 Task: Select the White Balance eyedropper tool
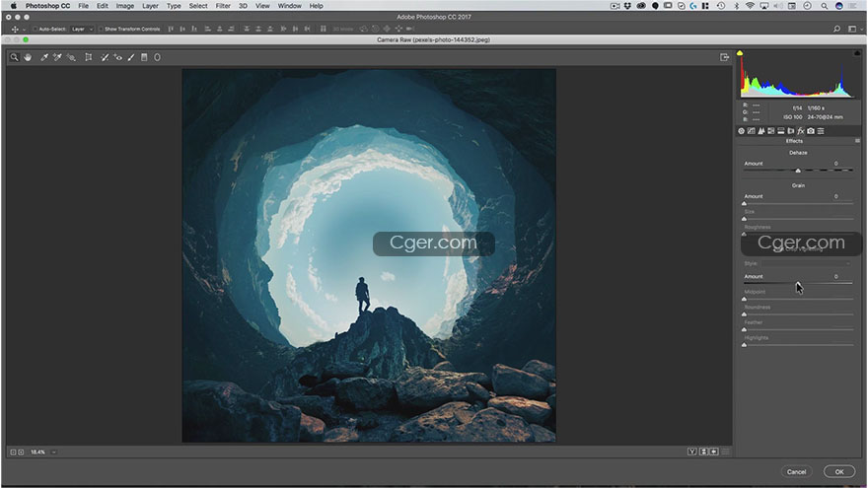[43, 57]
